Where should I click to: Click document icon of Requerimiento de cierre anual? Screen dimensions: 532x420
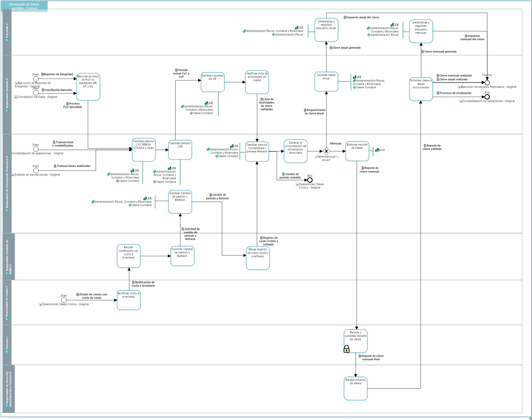tap(305, 110)
